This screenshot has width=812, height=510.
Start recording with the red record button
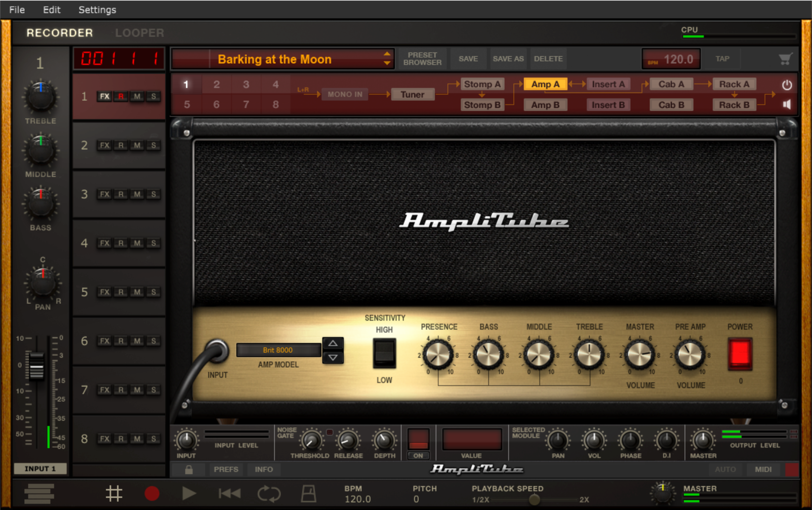152,493
